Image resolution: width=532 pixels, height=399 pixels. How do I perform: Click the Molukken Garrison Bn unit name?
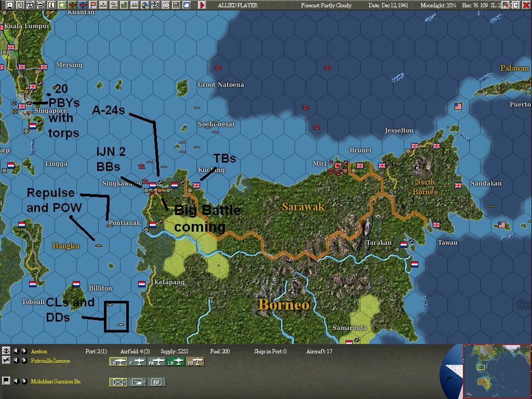click(56, 381)
